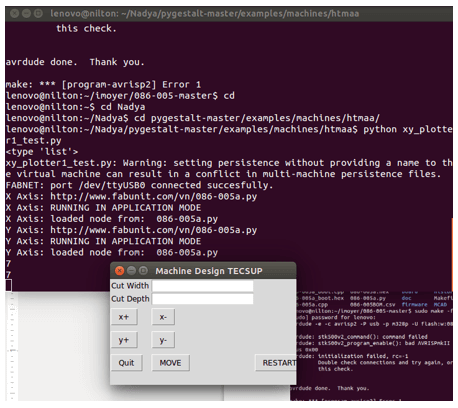Viewport: 458px width, 408px height.
Task: Click the x- jog button
Action: pos(163,317)
